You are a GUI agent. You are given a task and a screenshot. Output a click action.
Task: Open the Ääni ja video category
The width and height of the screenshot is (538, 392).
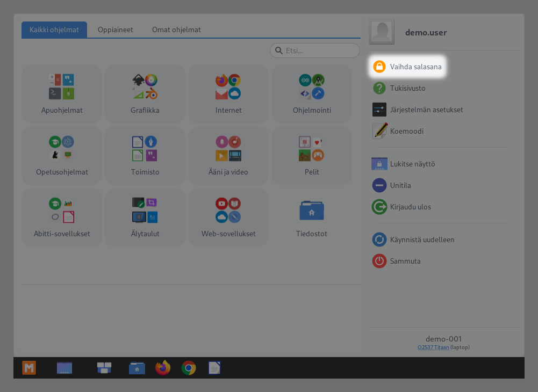pyautogui.click(x=228, y=156)
